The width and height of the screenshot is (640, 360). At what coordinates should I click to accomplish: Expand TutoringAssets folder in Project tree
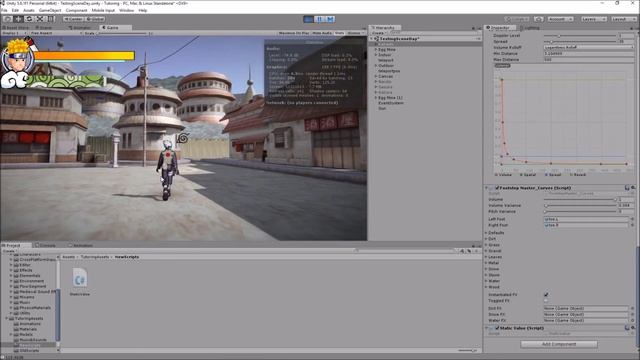tap(7, 318)
